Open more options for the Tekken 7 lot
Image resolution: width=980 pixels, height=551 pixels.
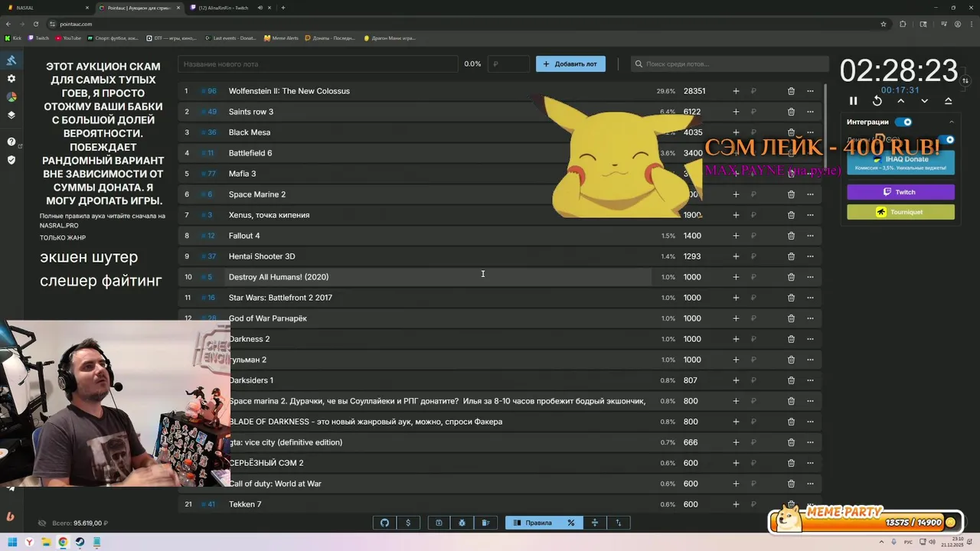(810, 504)
